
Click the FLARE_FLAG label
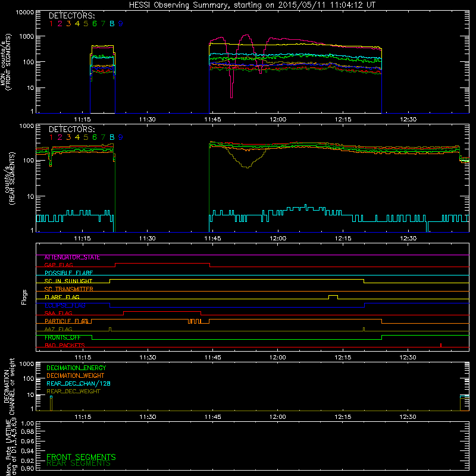[x=62, y=297]
